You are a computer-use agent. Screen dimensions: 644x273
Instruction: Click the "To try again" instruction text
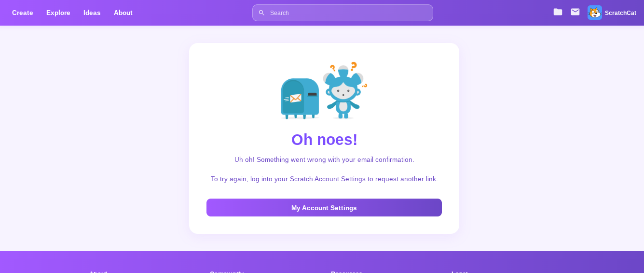point(324,179)
